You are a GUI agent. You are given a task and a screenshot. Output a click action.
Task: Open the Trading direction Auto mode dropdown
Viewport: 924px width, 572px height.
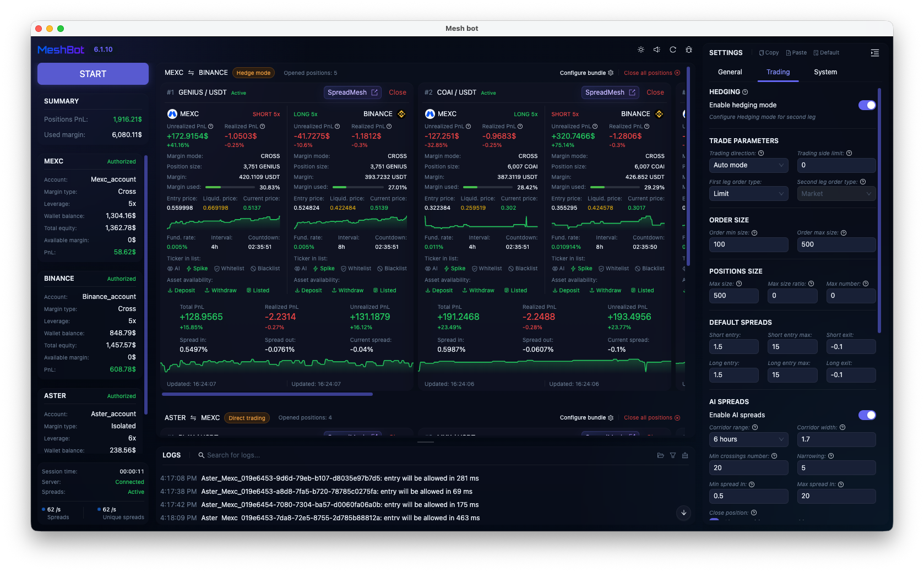[748, 165]
